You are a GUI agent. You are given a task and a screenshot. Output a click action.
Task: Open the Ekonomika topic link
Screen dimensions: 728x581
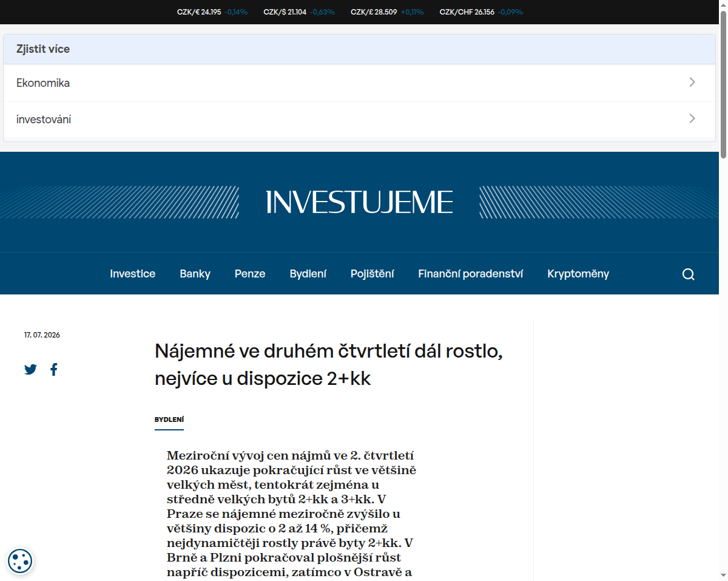[x=359, y=83]
